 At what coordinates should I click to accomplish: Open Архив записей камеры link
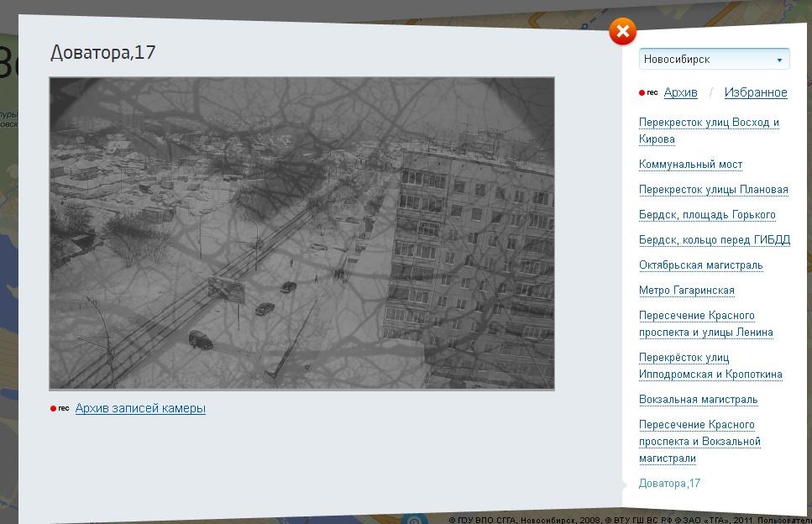pos(140,408)
